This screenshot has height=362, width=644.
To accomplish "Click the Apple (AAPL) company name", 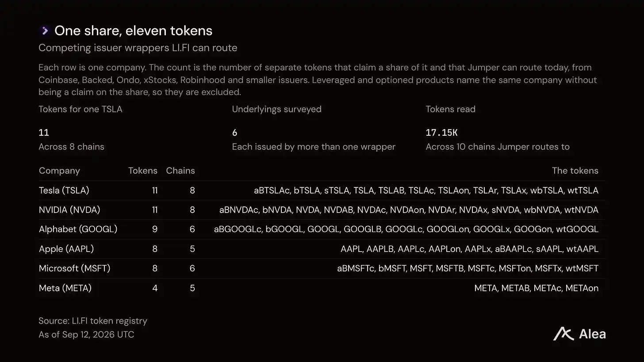I will click(x=66, y=249).
